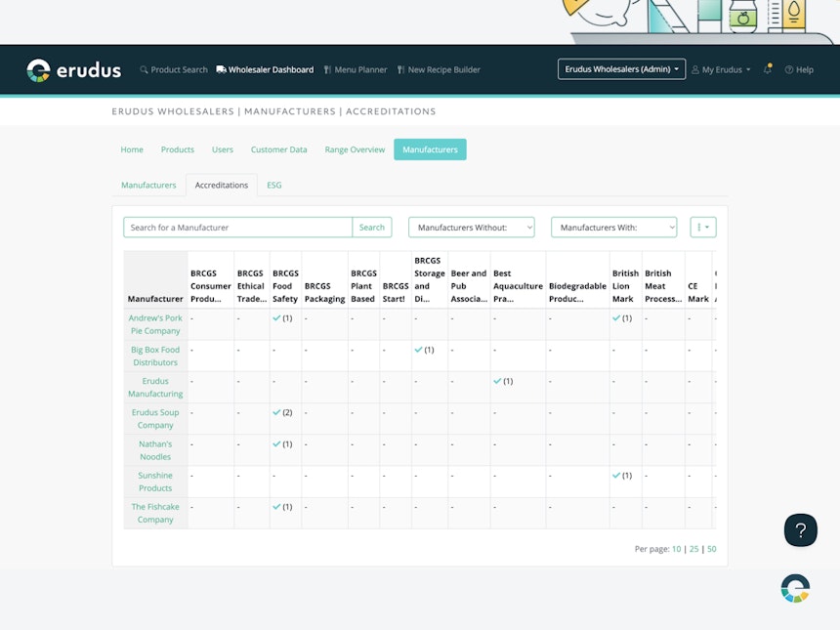Click the Erudus Wholesalers breadcrumb heading
The image size is (840, 630).
pos(173,111)
